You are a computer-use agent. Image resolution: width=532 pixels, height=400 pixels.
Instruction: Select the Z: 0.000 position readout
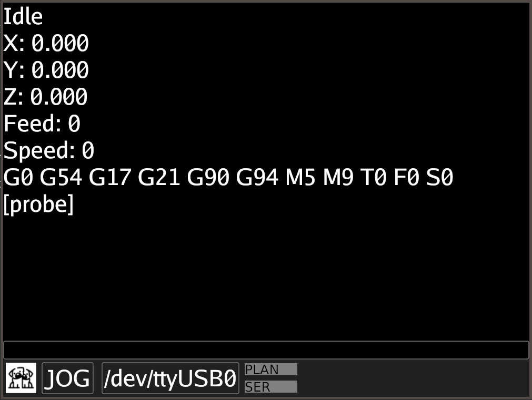coord(45,97)
